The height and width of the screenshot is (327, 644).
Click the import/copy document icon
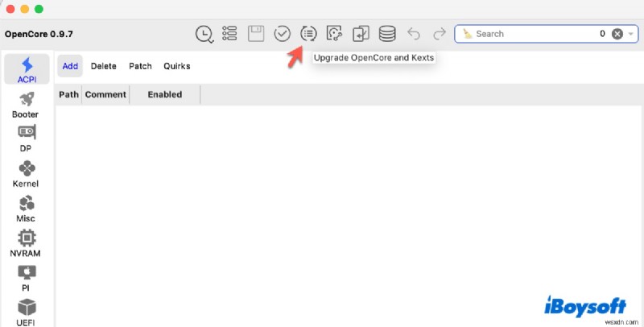(x=361, y=34)
